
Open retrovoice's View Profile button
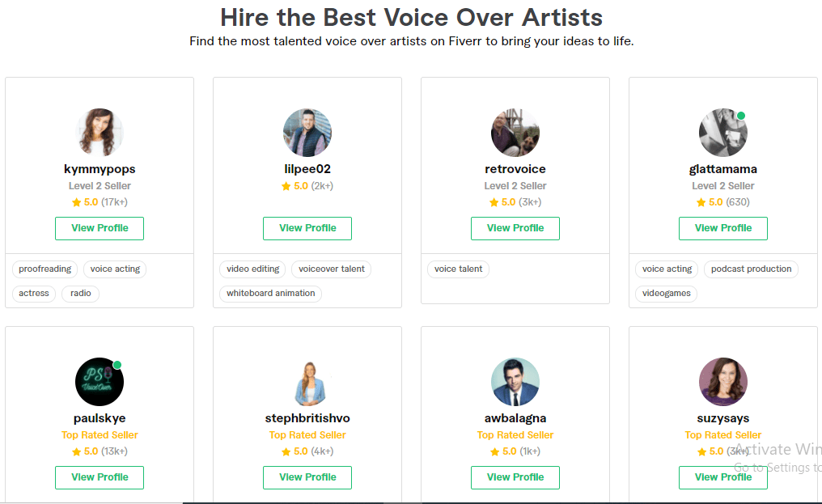coord(515,228)
